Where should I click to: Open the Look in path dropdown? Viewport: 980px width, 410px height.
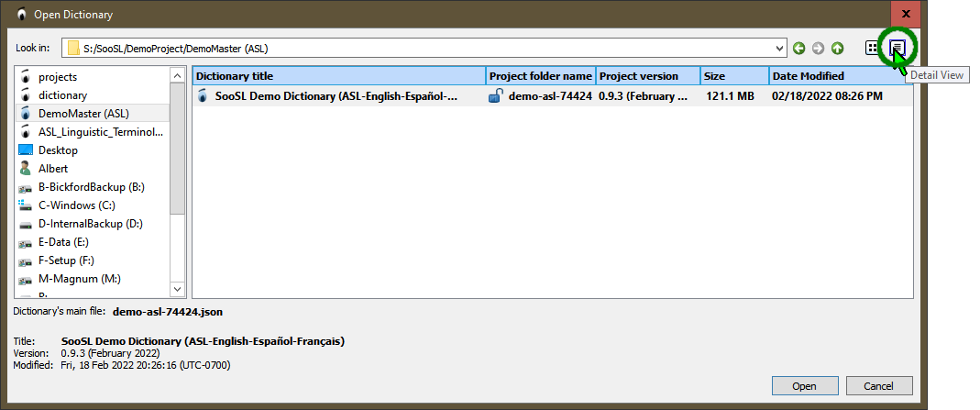tap(779, 48)
